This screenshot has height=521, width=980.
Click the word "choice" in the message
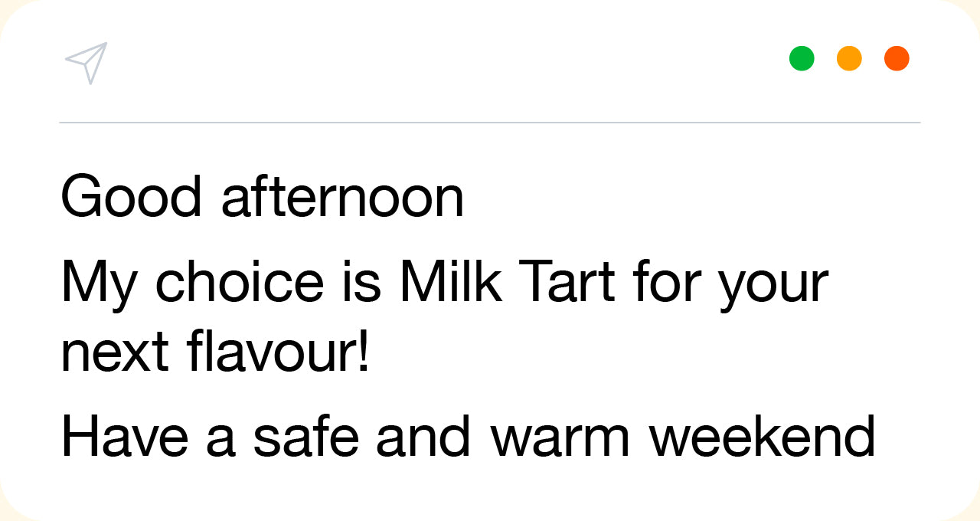tap(240, 282)
